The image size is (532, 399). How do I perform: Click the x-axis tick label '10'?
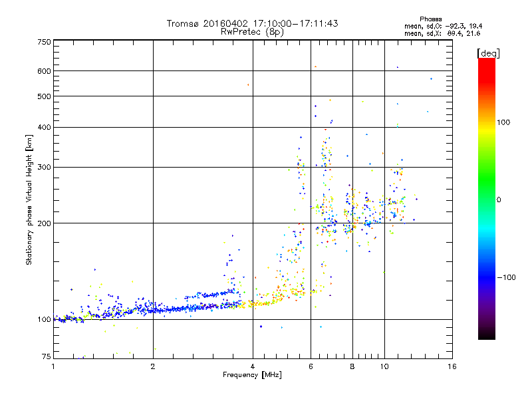pos(384,366)
